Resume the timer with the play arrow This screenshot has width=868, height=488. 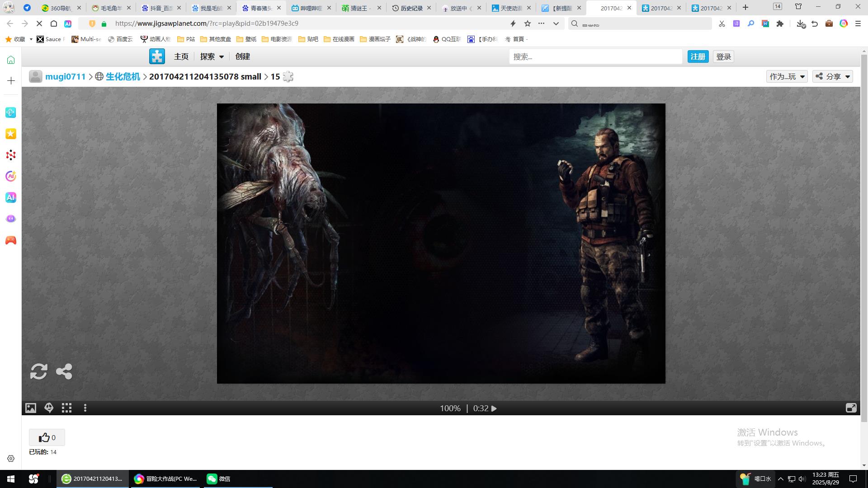pyautogui.click(x=494, y=408)
